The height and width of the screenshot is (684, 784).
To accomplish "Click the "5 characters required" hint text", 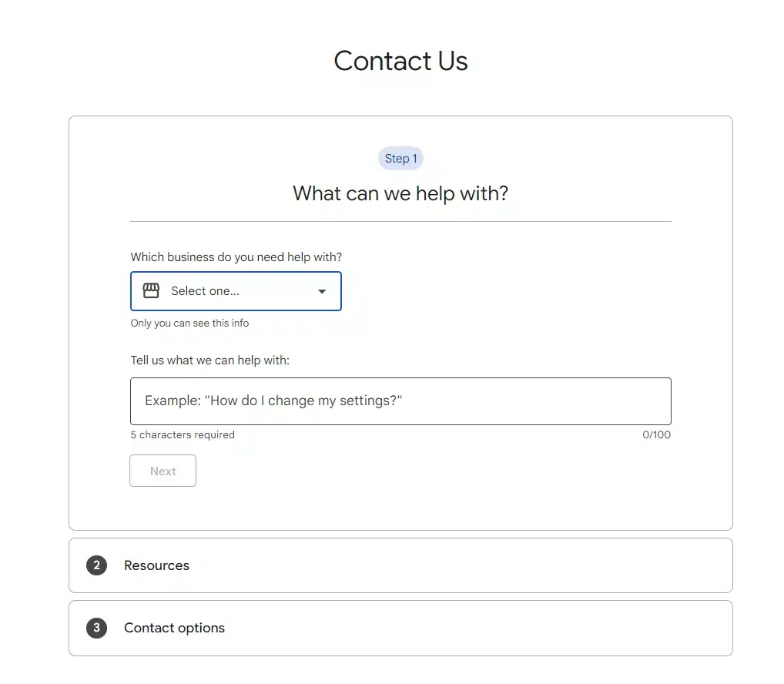I will click(183, 435).
